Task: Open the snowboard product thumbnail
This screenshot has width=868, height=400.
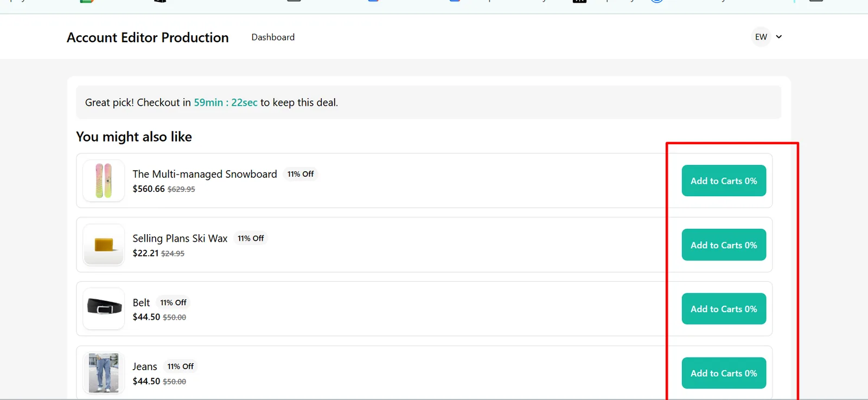Action: 104,180
